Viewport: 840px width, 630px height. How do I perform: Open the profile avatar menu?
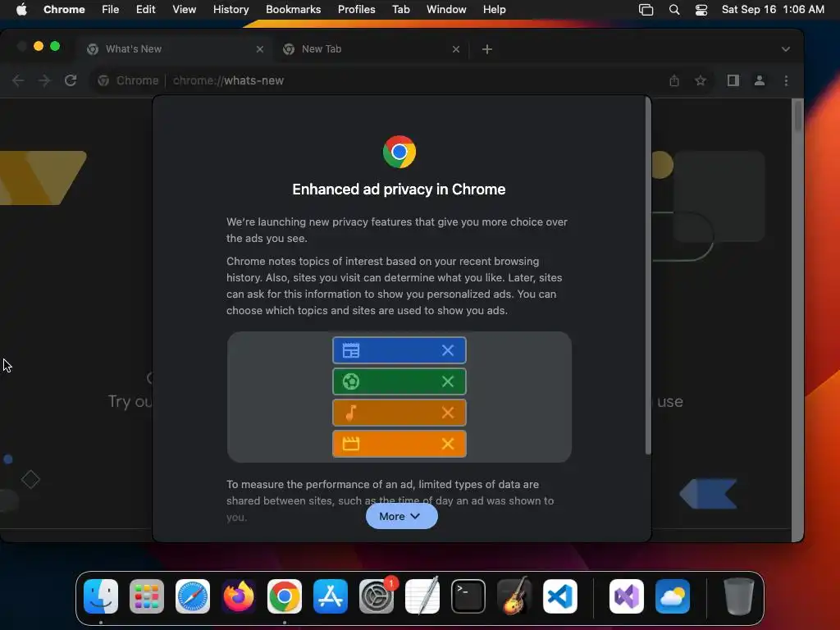759,80
